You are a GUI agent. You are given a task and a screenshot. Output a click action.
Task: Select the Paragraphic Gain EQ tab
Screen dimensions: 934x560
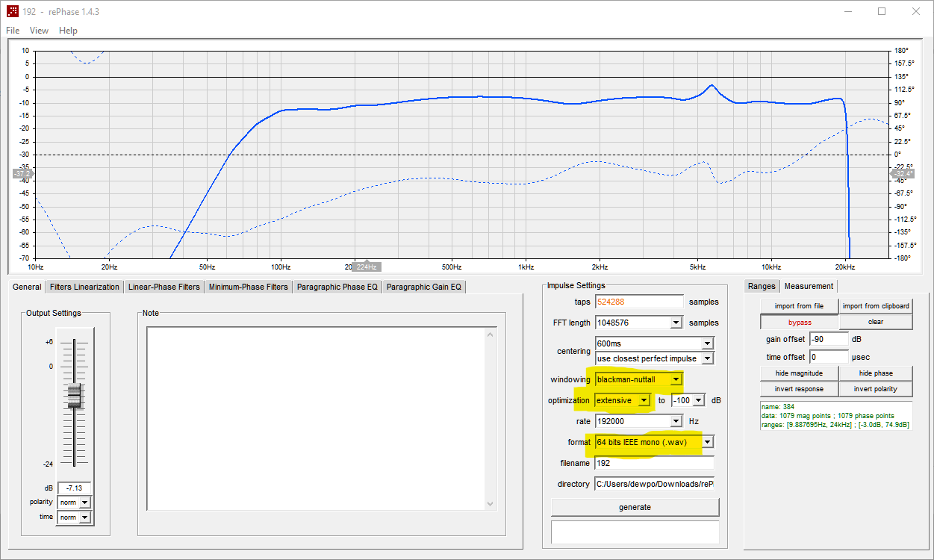424,287
